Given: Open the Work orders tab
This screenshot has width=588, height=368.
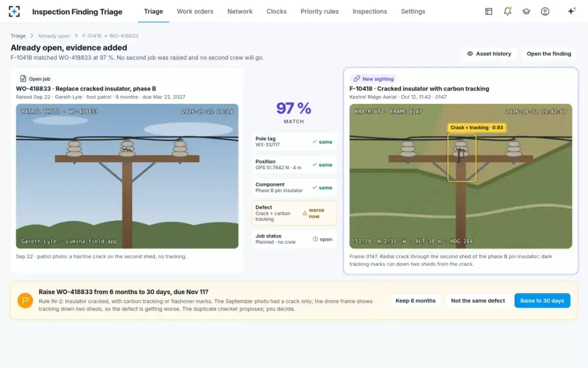Looking at the screenshot, I should pyautogui.click(x=195, y=11).
